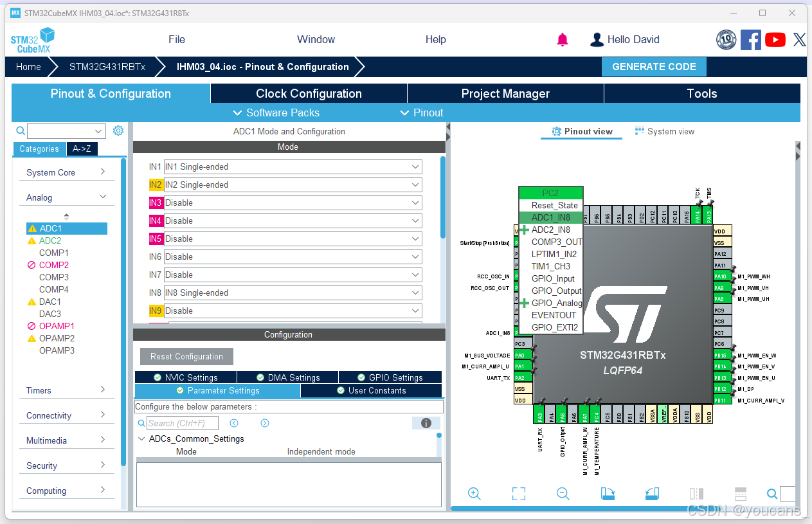Open the peripheral search combo box
The image size is (812, 524).
[x=66, y=131]
